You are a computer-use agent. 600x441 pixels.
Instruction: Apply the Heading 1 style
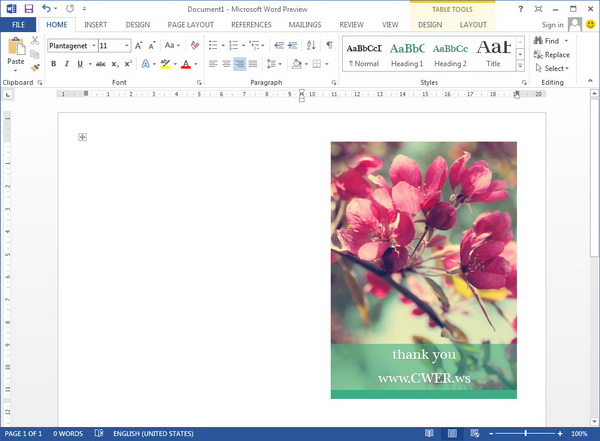(406, 53)
